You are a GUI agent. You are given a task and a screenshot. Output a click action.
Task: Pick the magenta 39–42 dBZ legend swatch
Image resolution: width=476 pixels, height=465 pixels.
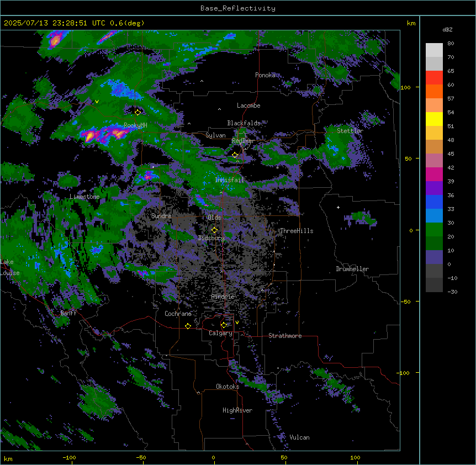[434, 174]
